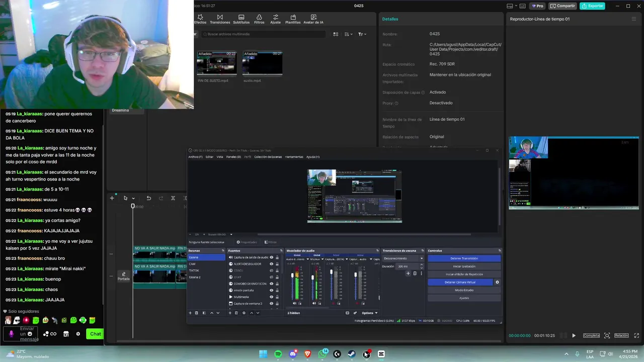
Task: Open the audio mixer Options dropdown
Action: (369, 313)
